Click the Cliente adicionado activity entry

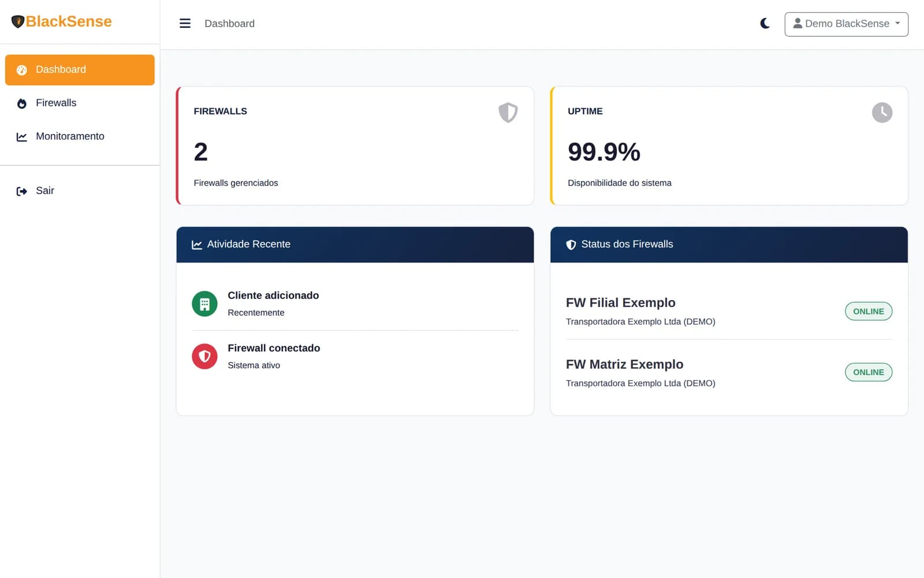[x=355, y=304]
